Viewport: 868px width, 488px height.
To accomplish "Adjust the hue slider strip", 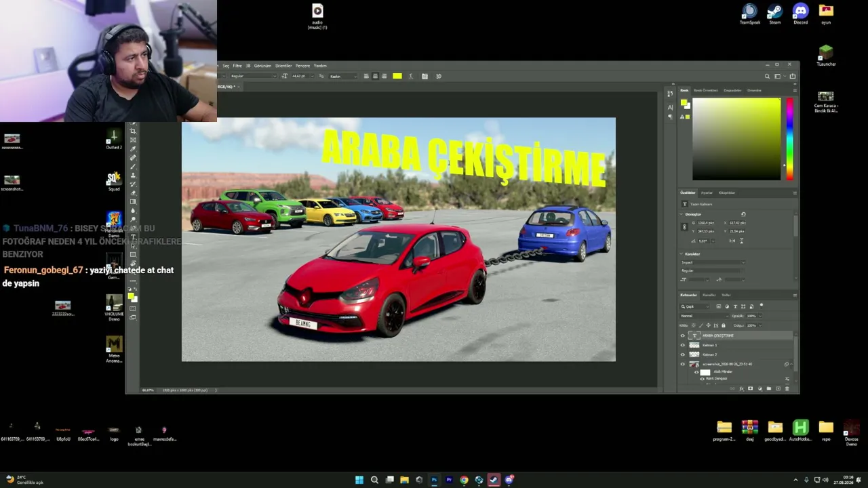I will [789, 139].
